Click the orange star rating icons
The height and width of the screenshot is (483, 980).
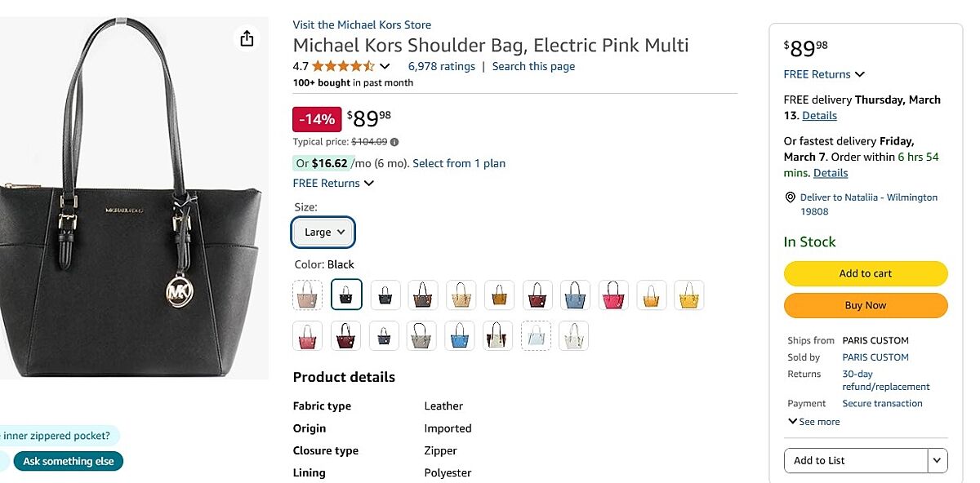point(343,67)
